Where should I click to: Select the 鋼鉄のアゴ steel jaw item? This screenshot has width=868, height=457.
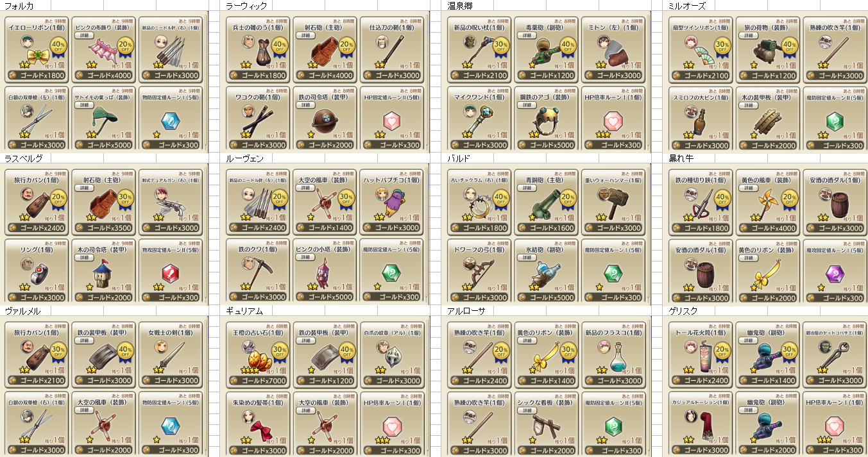[x=546, y=119]
